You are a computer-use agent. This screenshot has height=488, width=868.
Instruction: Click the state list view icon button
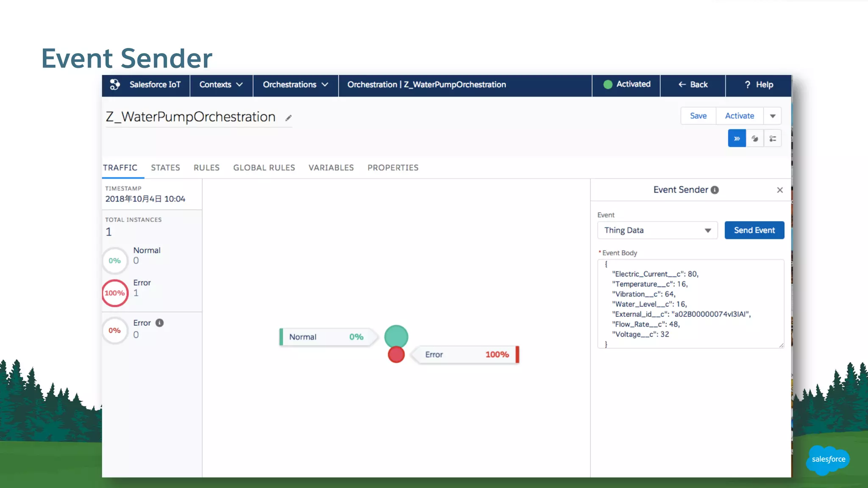tap(773, 139)
